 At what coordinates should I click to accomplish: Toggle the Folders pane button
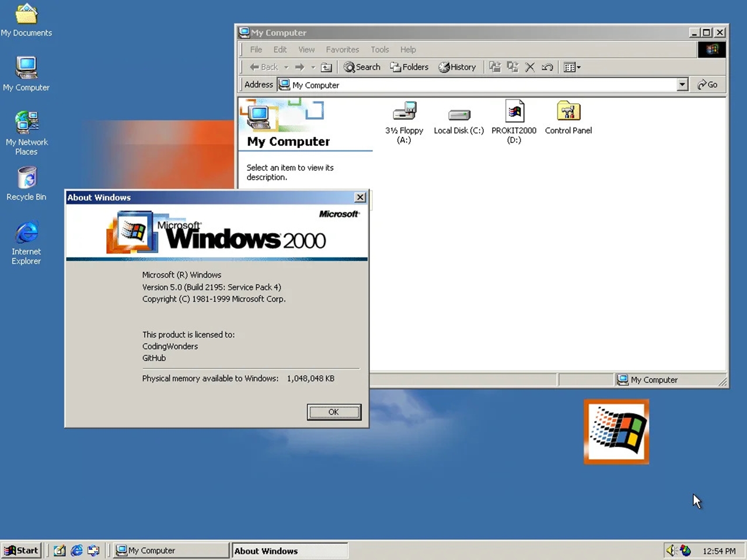(x=409, y=67)
